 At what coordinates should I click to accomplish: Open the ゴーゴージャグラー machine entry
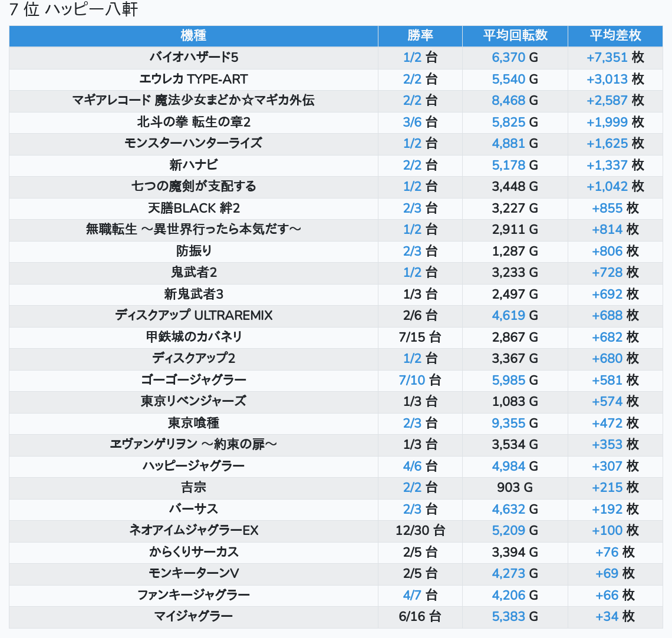point(193,380)
